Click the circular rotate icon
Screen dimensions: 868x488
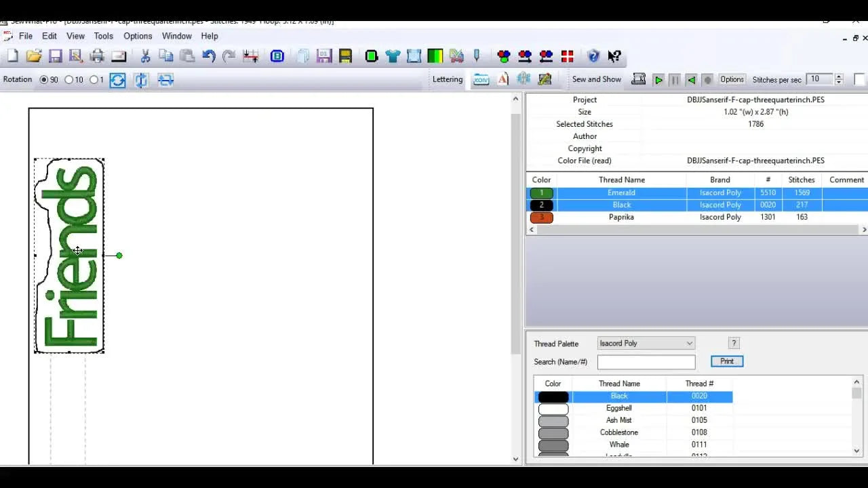click(x=117, y=80)
